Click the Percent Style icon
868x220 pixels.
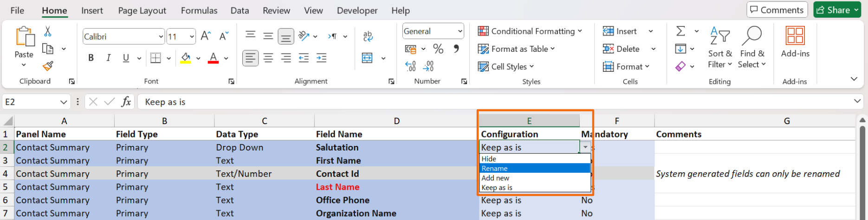(438, 49)
